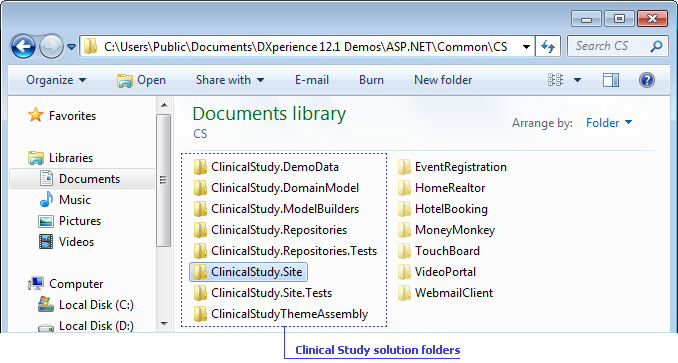Select ClinicalStudy.Repositories.Tests folder
The image size is (678, 363).
coord(285,251)
